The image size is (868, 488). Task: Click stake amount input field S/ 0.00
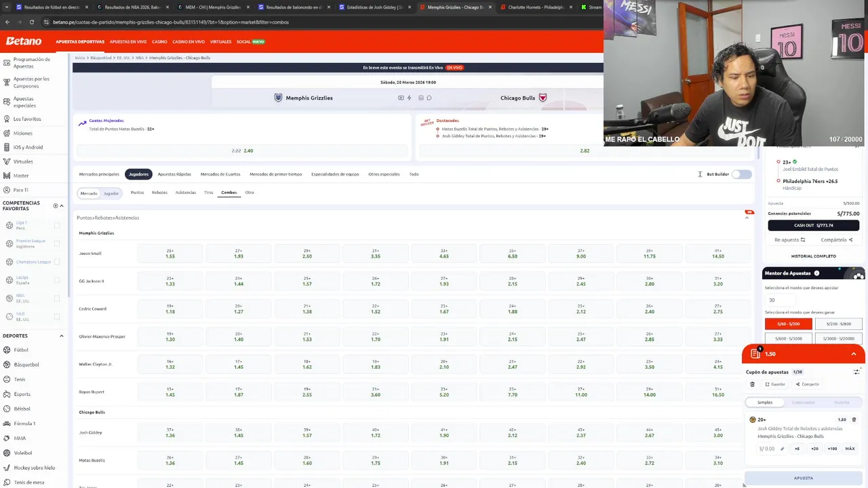(772, 449)
